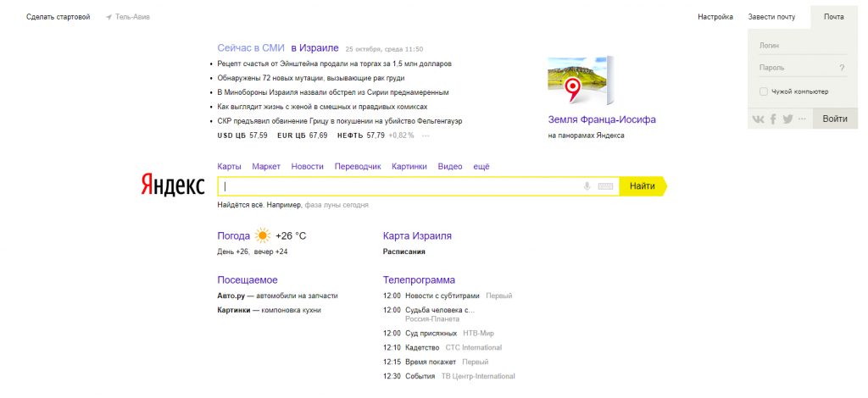Click Завести почту link

point(771,17)
